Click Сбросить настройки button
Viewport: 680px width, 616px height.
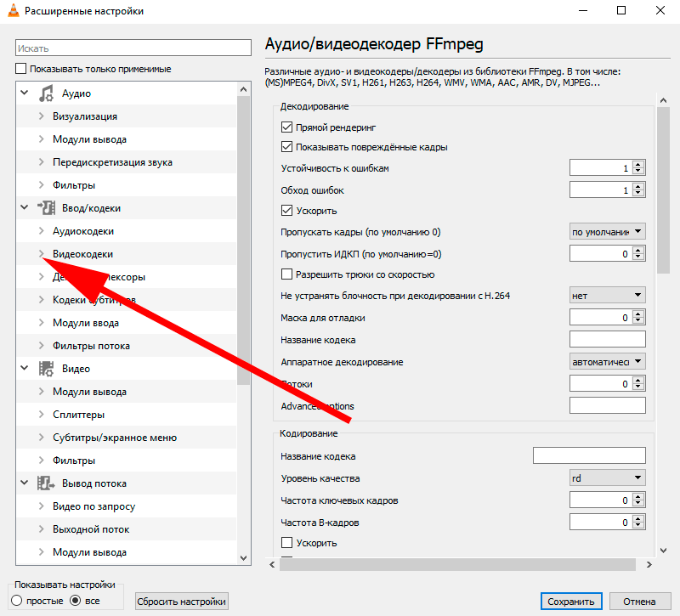click(x=182, y=602)
